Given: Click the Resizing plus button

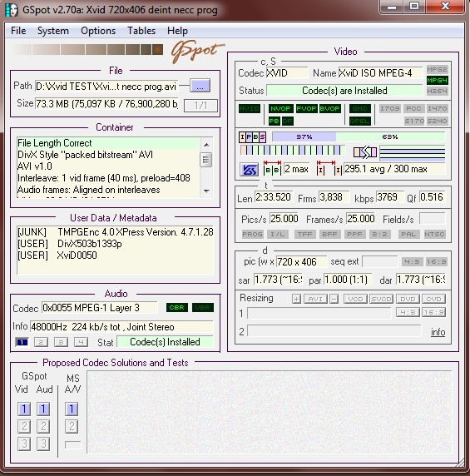Looking at the screenshot, I should tap(296, 299).
